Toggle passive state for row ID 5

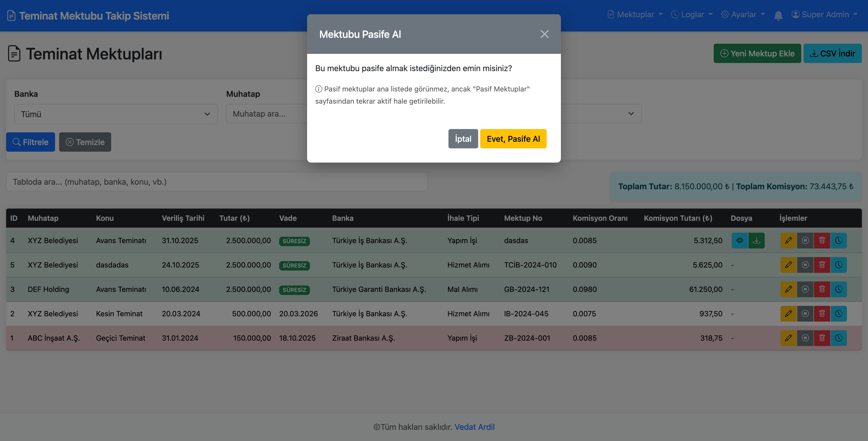tap(805, 265)
